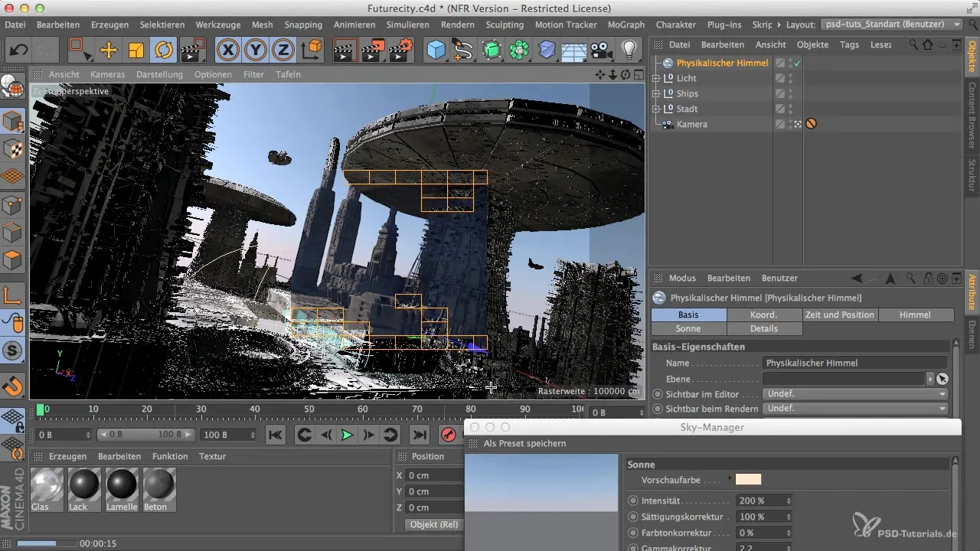
Task: Select the texture mode checker cube
Action: coord(13,149)
